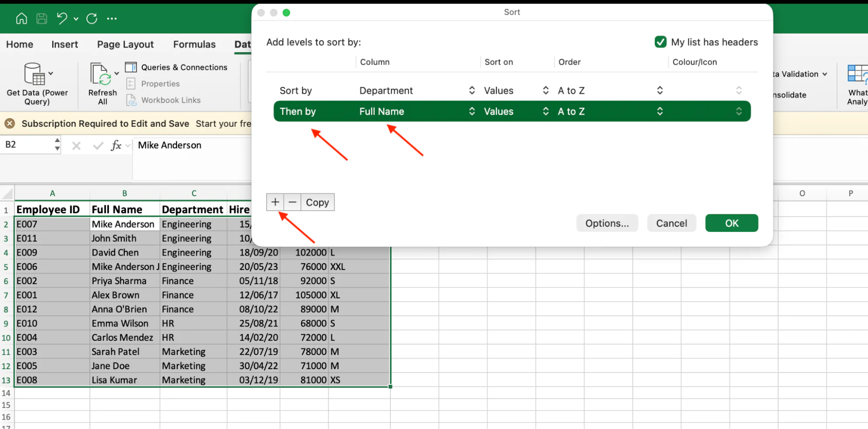This screenshot has height=429, width=868.
Task: Copy the selected sort level
Action: click(317, 202)
